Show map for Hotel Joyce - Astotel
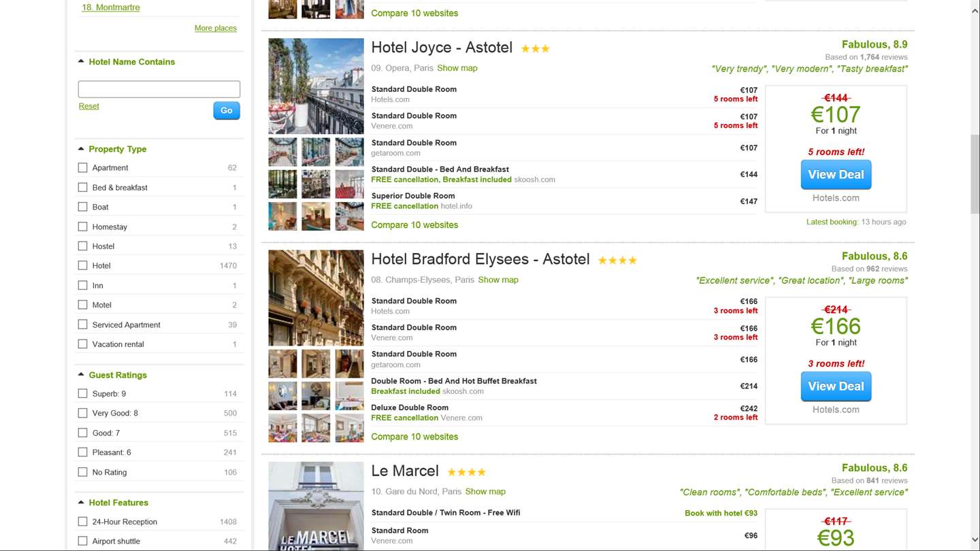Image resolution: width=980 pixels, height=551 pixels. (x=457, y=68)
